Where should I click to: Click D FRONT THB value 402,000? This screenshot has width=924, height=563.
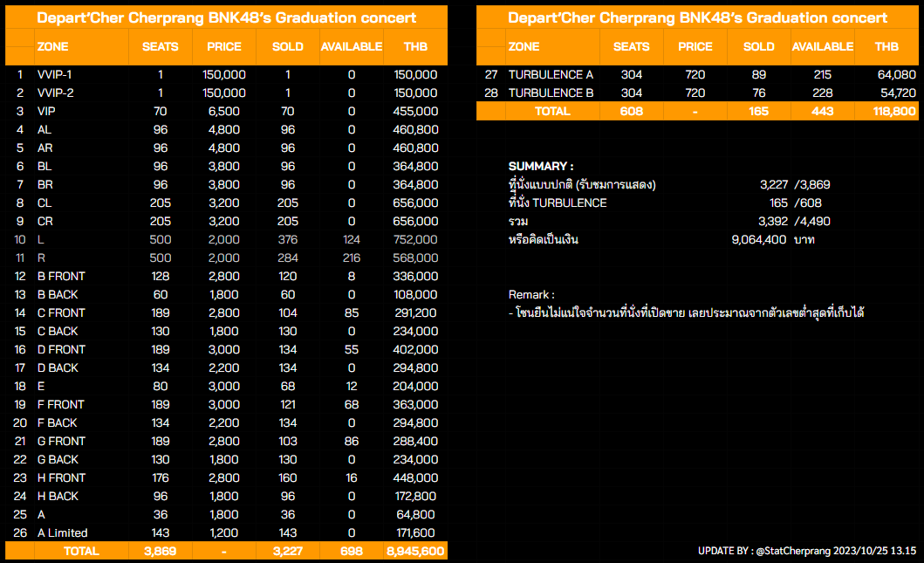coord(415,350)
